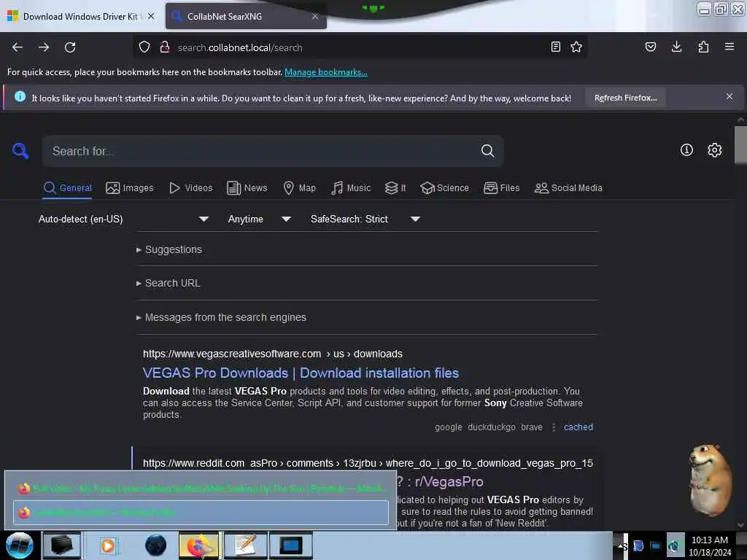Close the CollabNet SearXNG tab
747x560 pixels.
click(315, 16)
